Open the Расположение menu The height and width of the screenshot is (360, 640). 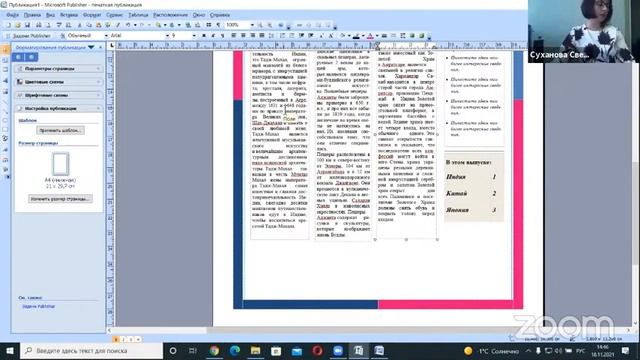170,15
